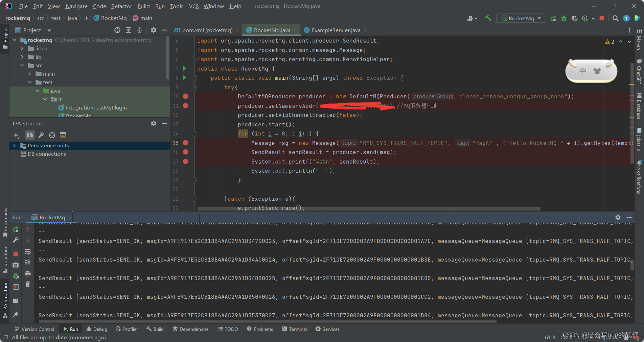Stop the running process with red square in toolbar
The image size is (644, 342).
(x=602, y=18)
